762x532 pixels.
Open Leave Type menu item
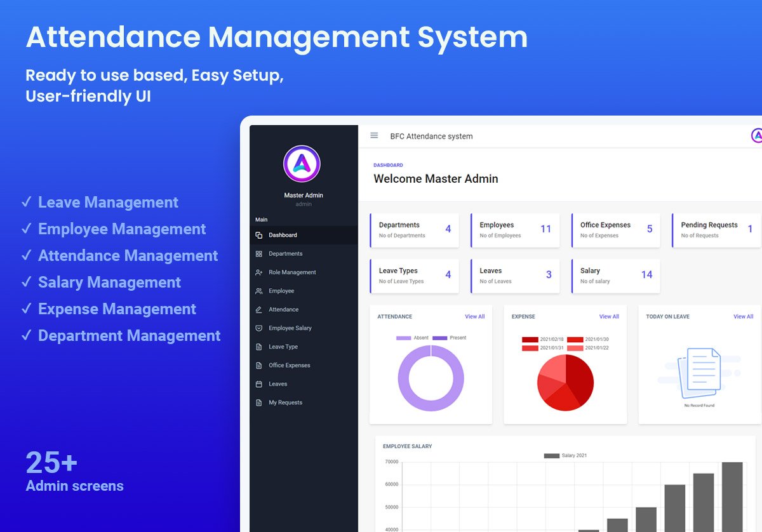click(283, 347)
